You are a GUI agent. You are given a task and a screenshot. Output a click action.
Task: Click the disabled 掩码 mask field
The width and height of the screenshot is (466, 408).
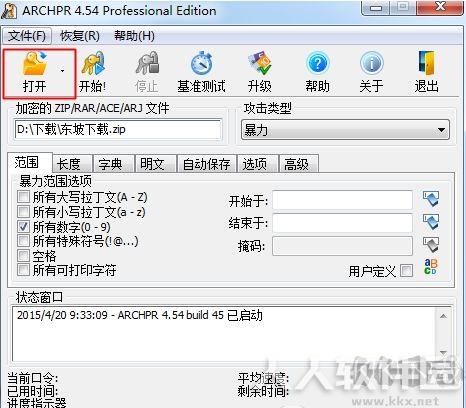343,246
